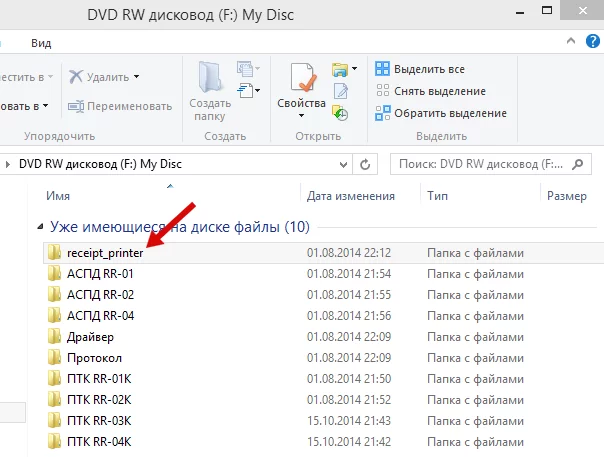Select the ПТК RR-04K folder name
The width and height of the screenshot is (604, 457).
(x=99, y=442)
